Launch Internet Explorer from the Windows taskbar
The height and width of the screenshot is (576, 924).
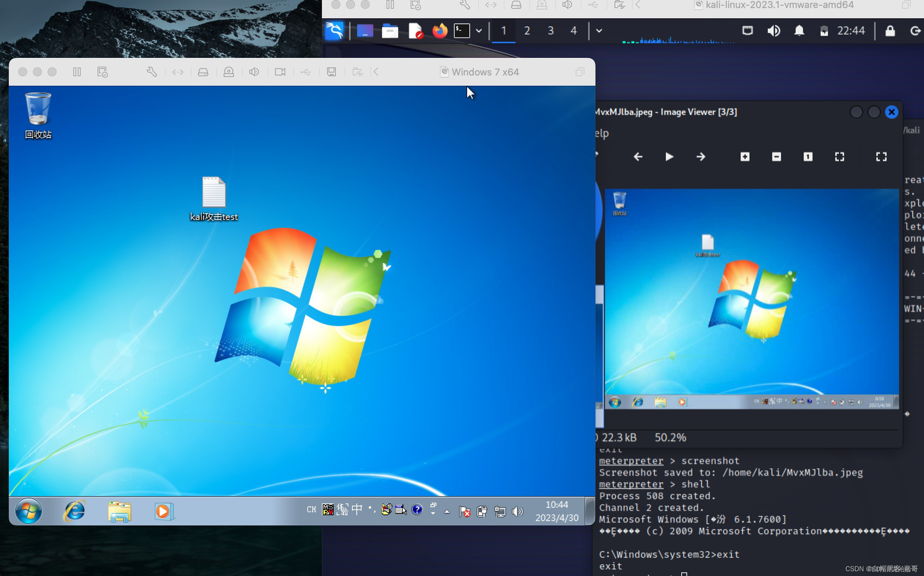pyautogui.click(x=74, y=511)
